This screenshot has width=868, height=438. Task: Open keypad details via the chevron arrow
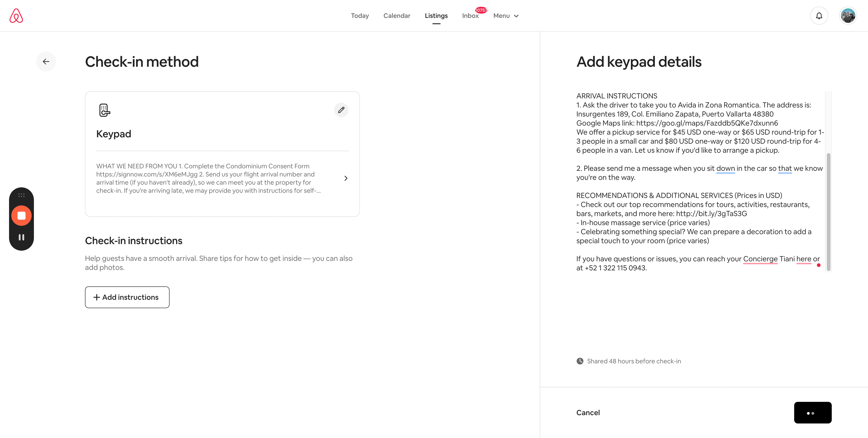coord(346,178)
